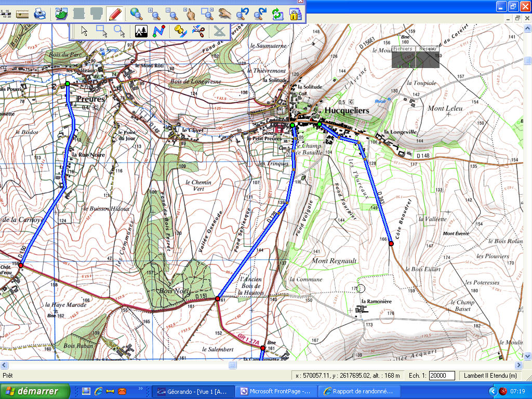Click the horizontal scrollbar thumb
This screenshot has width=532, height=399.
(x=232, y=365)
